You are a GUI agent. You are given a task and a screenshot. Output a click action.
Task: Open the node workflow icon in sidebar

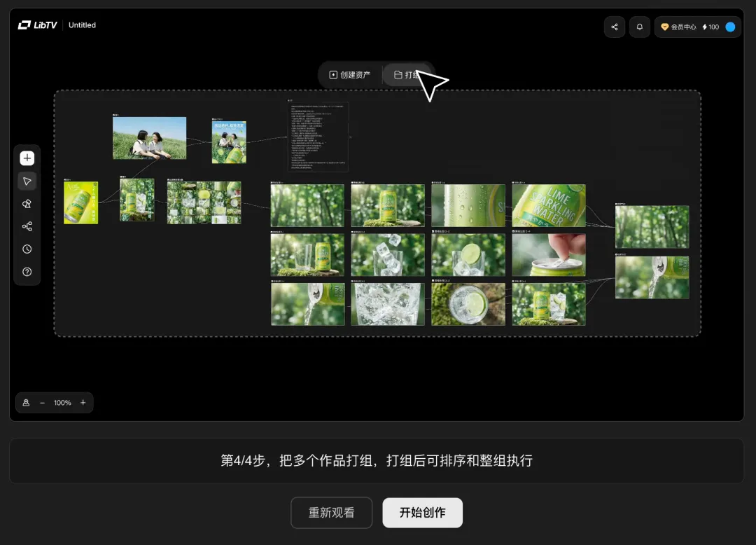(27, 227)
